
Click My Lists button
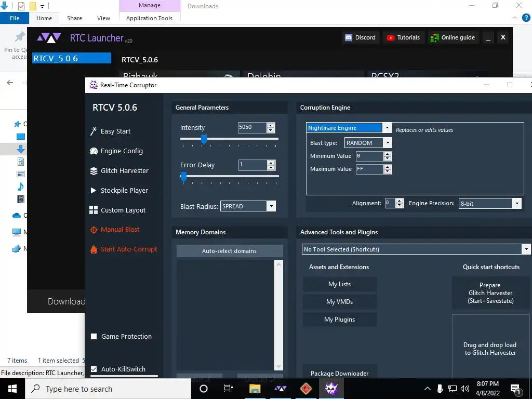click(x=340, y=284)
